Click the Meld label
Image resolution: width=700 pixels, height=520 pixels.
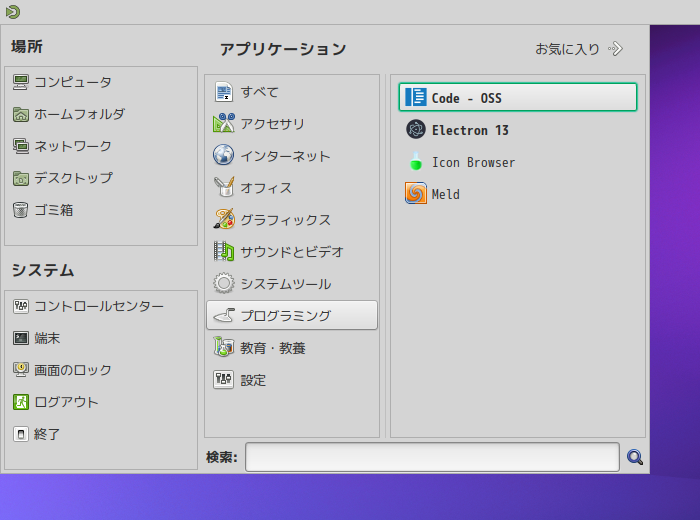tap(446, 194)
